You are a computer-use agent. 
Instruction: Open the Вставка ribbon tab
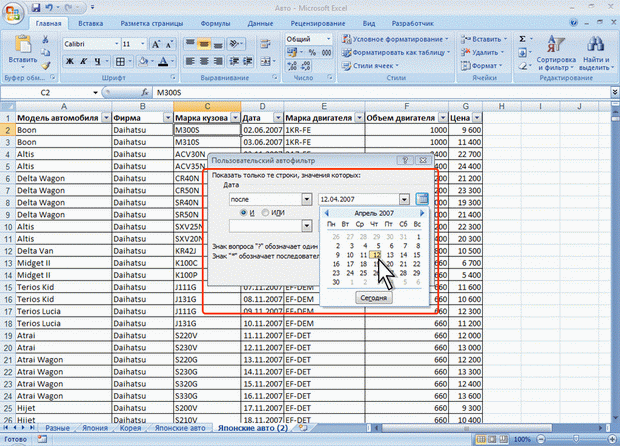pyautogui.click(x=91, y=23)
